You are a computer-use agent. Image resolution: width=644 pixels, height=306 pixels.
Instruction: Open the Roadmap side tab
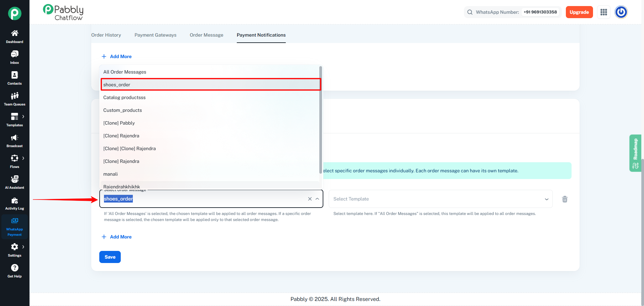(635, 153)
